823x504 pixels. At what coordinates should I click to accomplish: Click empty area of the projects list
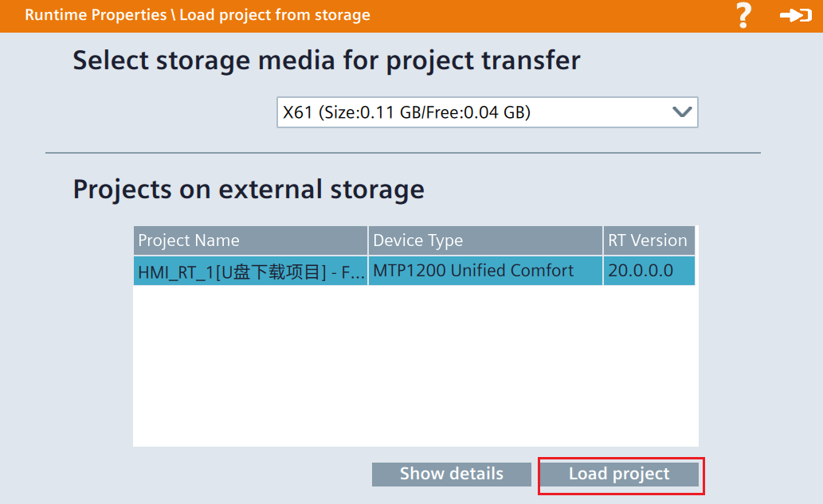pos(414,366)
